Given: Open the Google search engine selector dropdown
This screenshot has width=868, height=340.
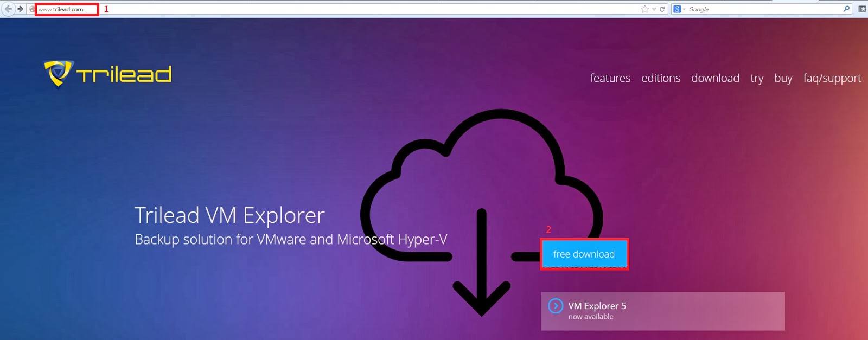Looking at the screenshot, I should point(679,9).
